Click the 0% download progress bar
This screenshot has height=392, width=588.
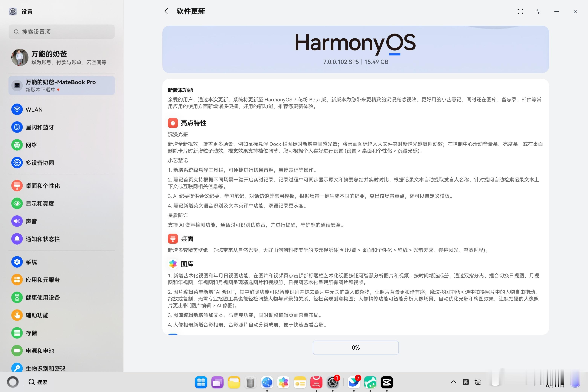tap(355, 348)
